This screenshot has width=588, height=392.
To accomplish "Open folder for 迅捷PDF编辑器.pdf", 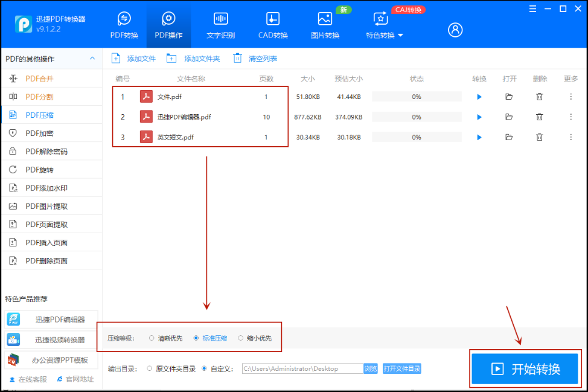I will click(509, 117).
